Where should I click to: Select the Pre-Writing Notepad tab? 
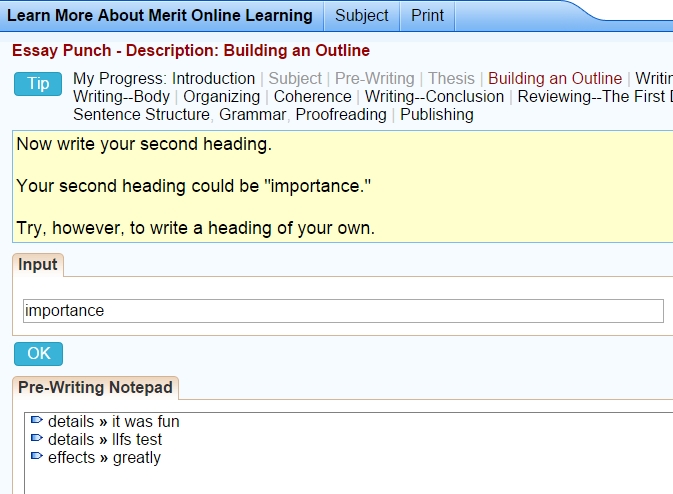tap(95, 388)
